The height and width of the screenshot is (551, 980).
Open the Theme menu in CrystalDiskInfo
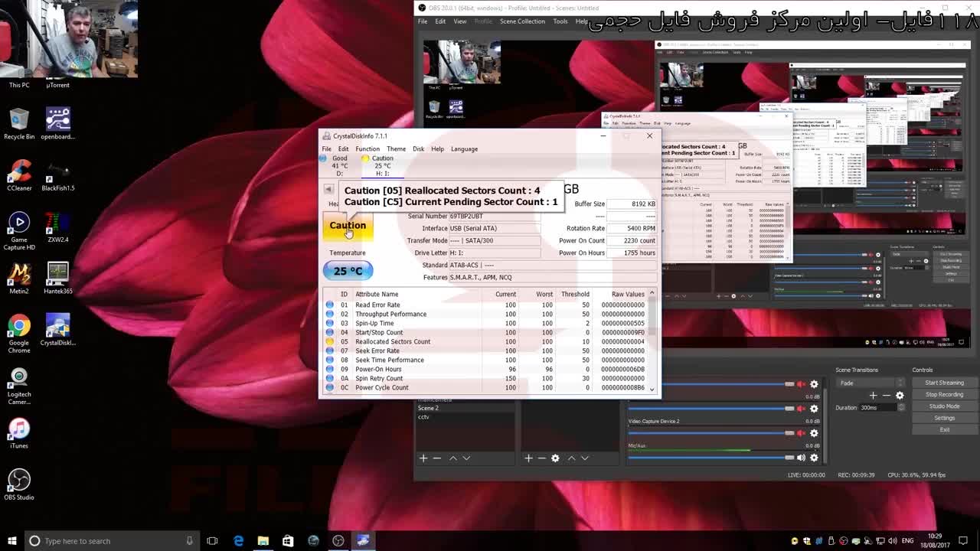[396, 149]
